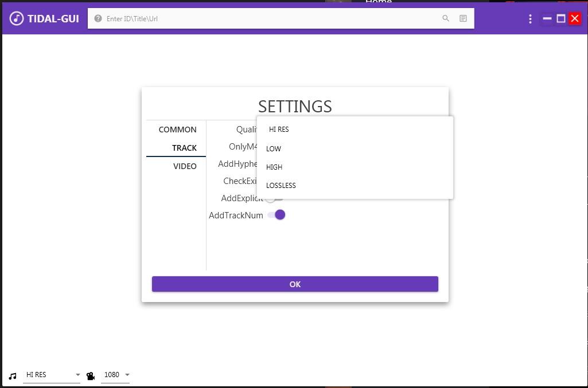Expand the bottom HI RES audio quality dropdown

point(52,375)
